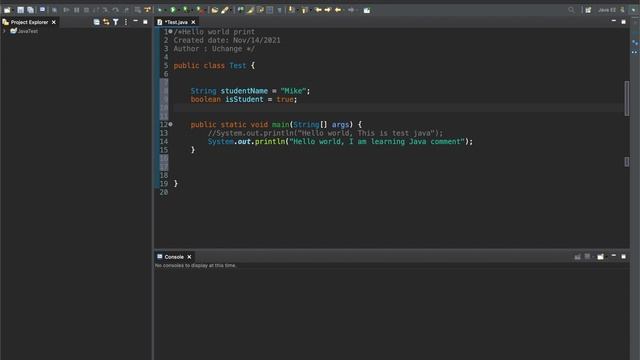Switch to the Java EE perspective button
Viewport: 640px width, 360px height.
click(607, 10)
